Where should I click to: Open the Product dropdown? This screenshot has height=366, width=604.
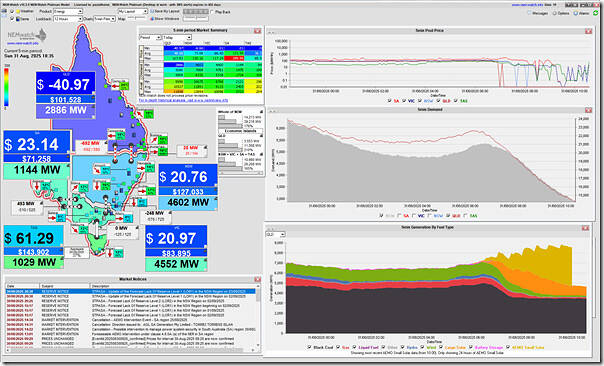68,12
